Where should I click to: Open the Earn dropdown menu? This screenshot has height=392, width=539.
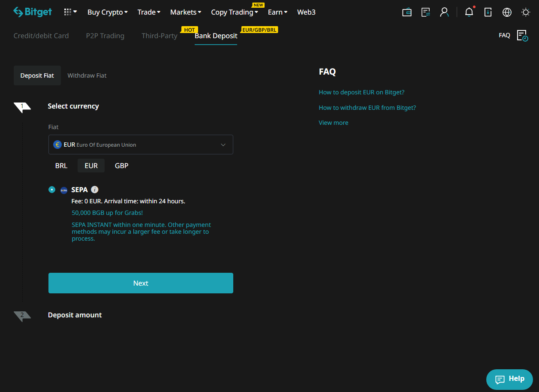[x=278, y=12]
